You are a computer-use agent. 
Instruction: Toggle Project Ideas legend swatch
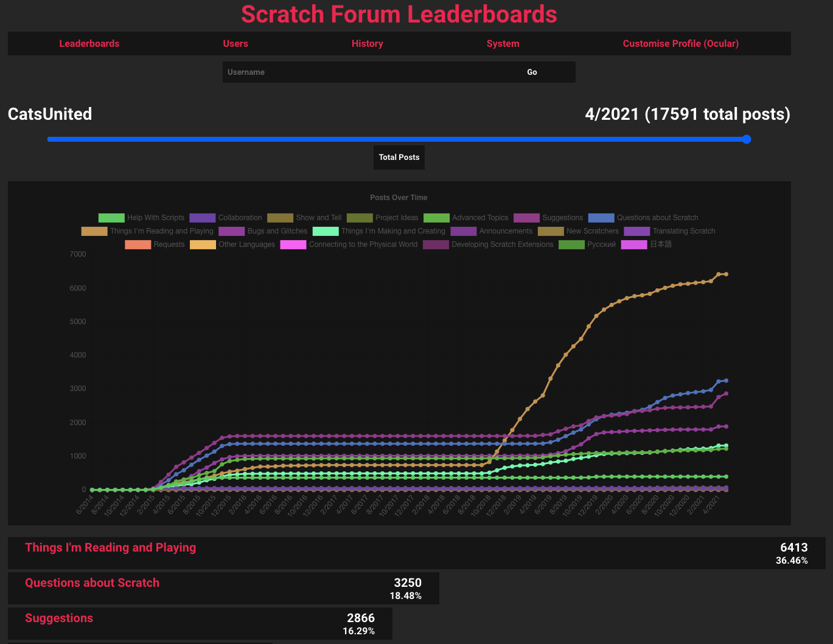point(360,218)
